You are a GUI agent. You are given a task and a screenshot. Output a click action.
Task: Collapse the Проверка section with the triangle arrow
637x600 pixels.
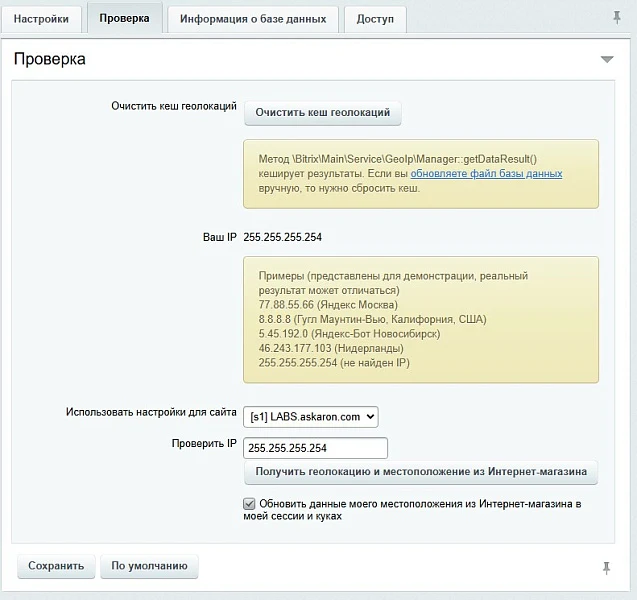pos(607,59)
